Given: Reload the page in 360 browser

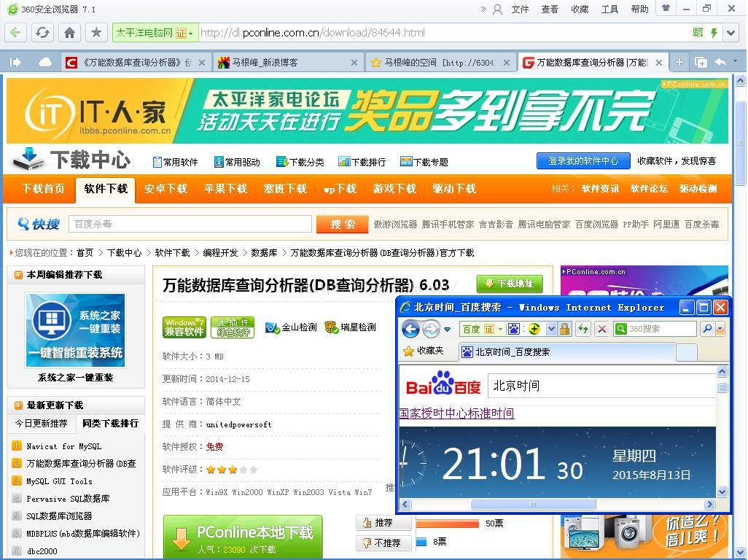Looking at the screenshot, I should click(42, 32).
